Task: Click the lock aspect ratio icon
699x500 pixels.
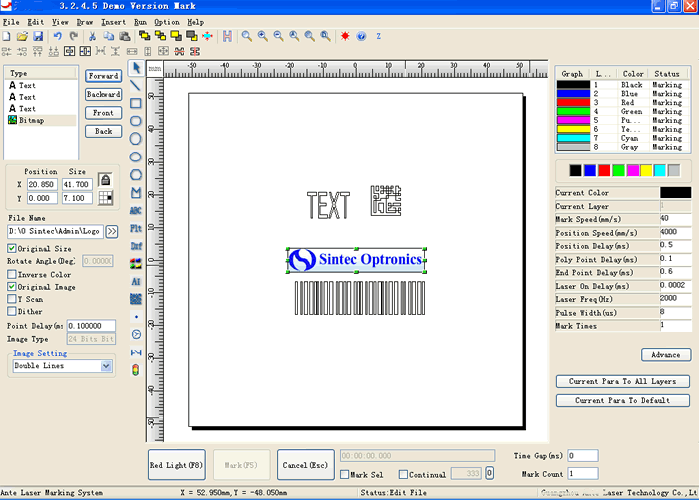Action: pos(105,180)
